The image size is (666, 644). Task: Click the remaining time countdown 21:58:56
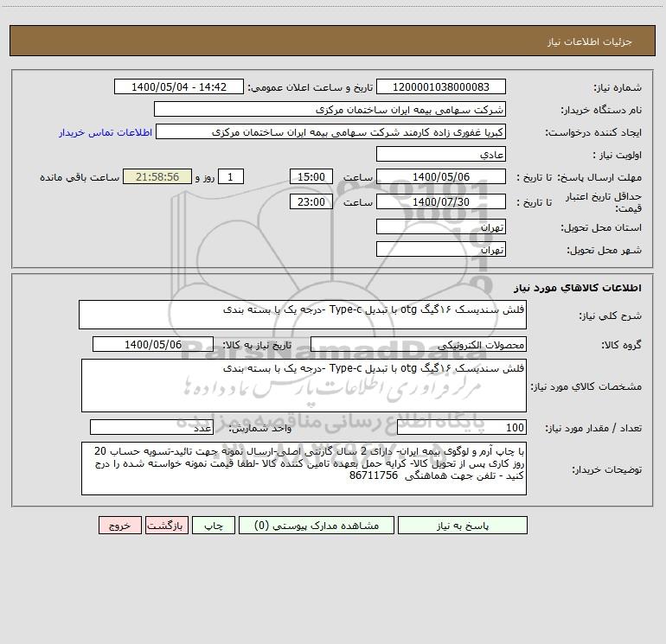[x=157, y=177]
